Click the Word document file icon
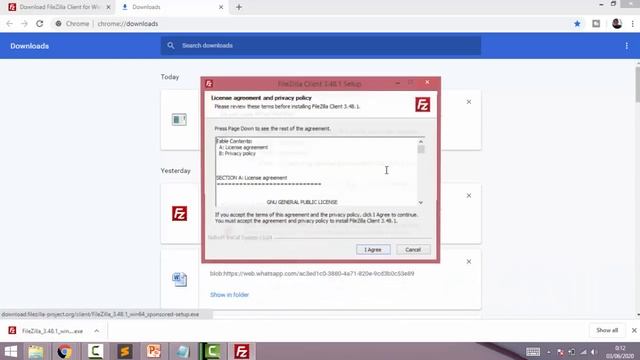The width and height of the screenshot is (640, 360). tap(180, 280)
